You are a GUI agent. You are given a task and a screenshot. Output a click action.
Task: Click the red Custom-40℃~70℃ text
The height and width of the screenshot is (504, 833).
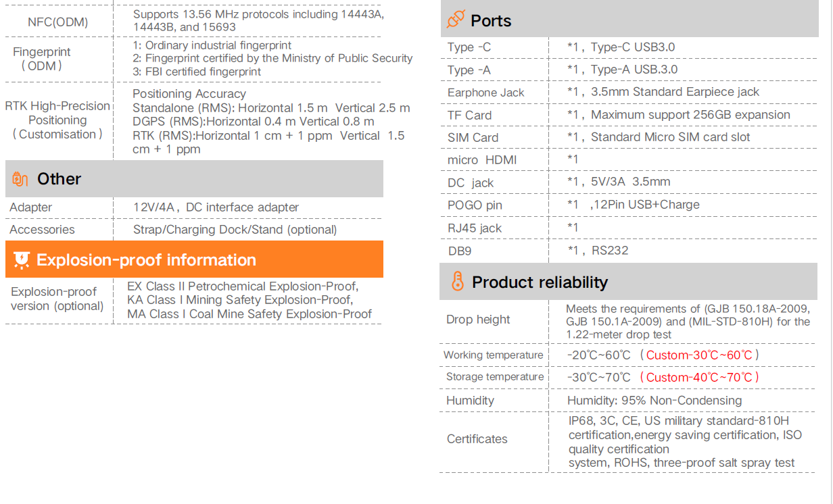[x=699, y=377]
